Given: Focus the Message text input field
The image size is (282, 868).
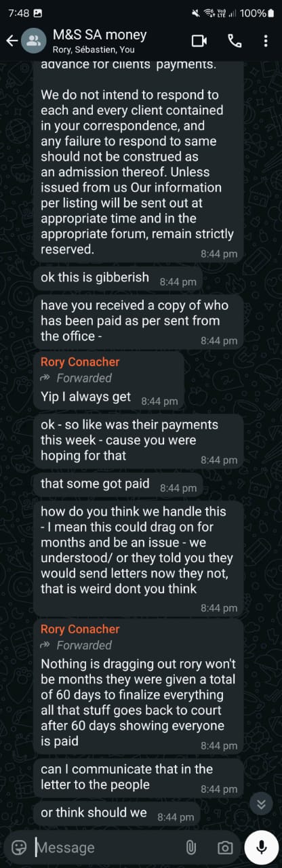Looking at the screenshot, I should pyautogui.click(x=105, y=847).
